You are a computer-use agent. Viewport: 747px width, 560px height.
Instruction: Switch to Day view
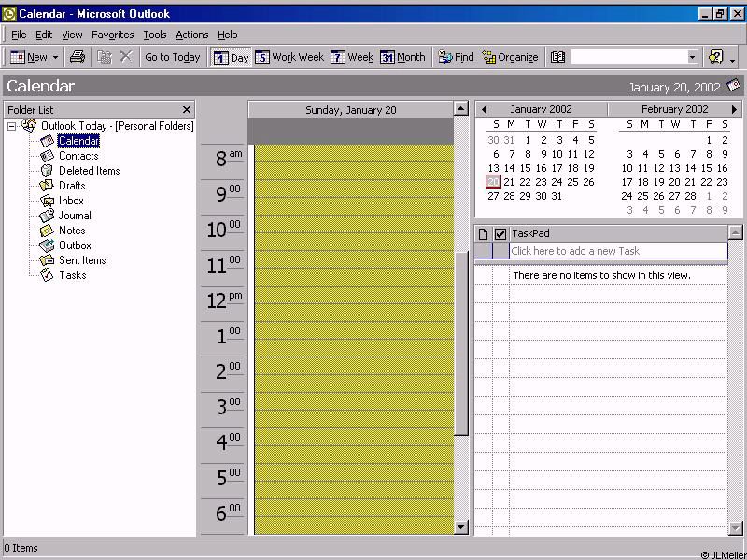(231, 57)
